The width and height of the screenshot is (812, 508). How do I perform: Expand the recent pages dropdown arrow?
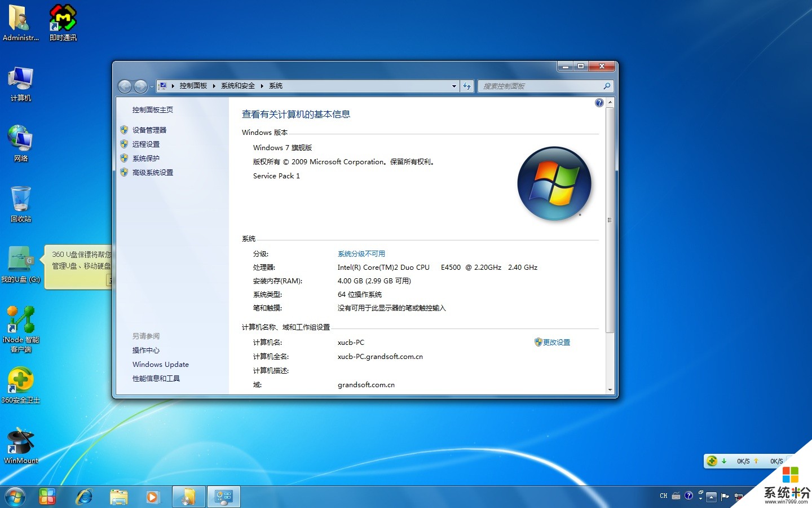click(x=152, y=86)
